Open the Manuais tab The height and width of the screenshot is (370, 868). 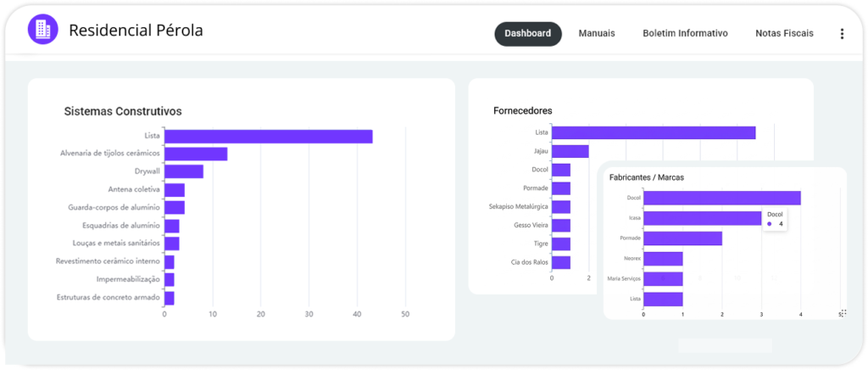pyautogui.click(x=596, y=34)
